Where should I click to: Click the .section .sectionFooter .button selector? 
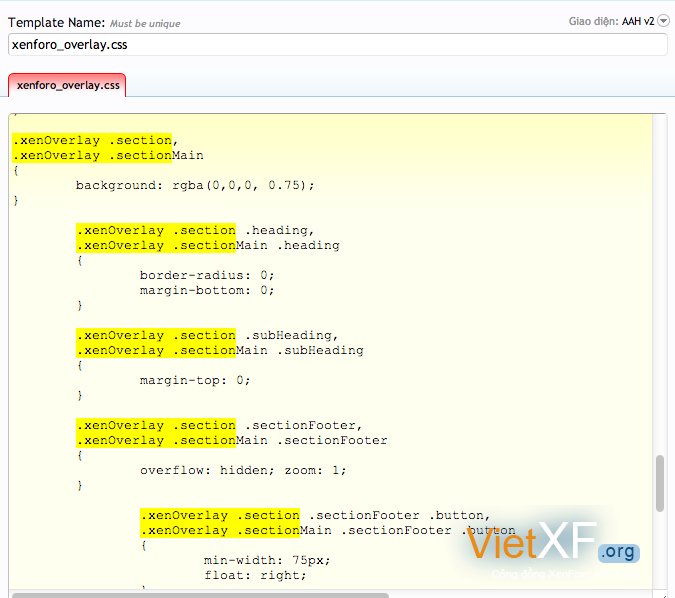(x=314, y=515)
